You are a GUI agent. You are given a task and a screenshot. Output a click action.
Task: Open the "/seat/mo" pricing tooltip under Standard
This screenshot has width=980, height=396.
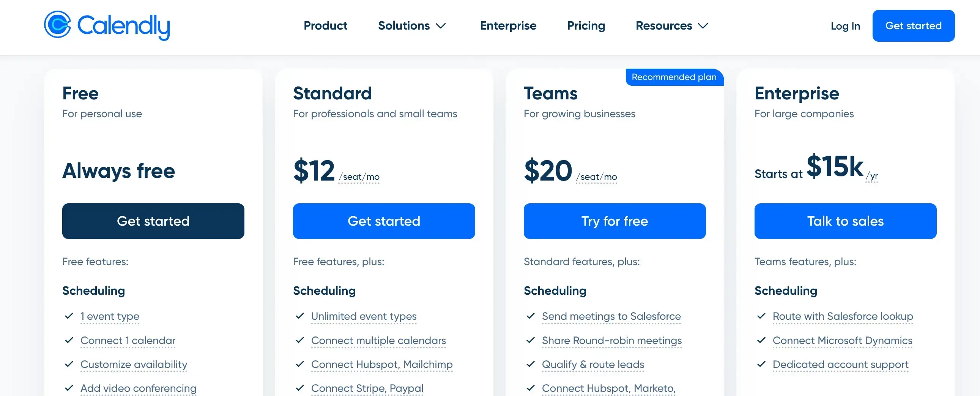click(359, 176)
